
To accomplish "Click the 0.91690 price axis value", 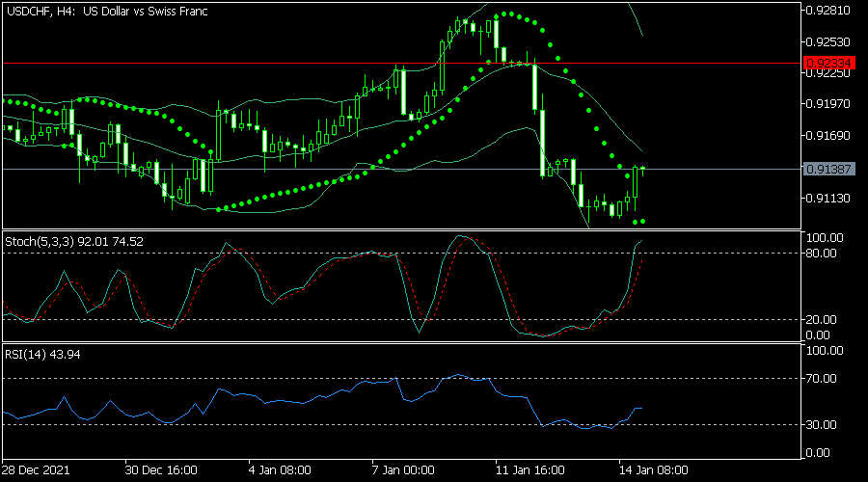I will tap(828, 136).
